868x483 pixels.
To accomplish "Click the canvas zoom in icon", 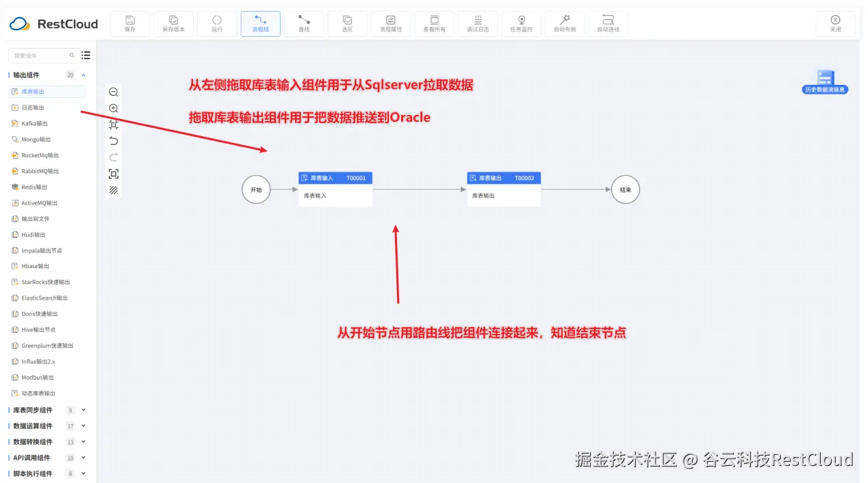I will [114, 108].
